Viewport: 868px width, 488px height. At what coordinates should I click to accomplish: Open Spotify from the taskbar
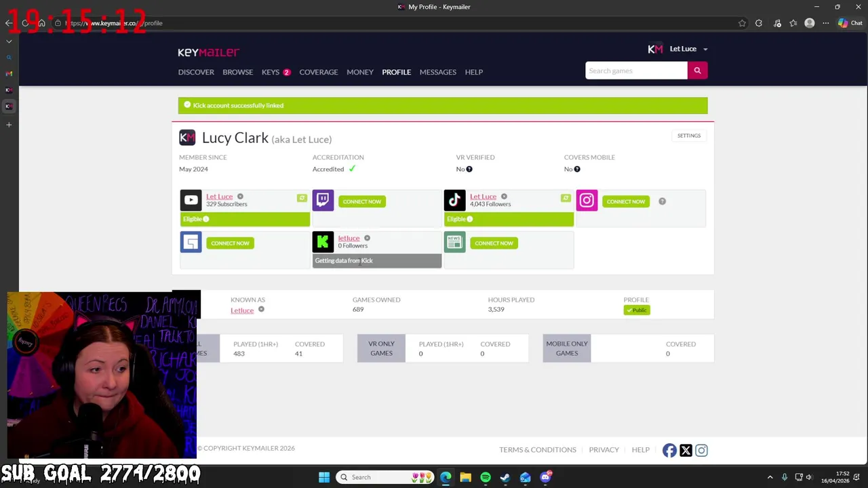pyautogui.click(x=486, y=477)
